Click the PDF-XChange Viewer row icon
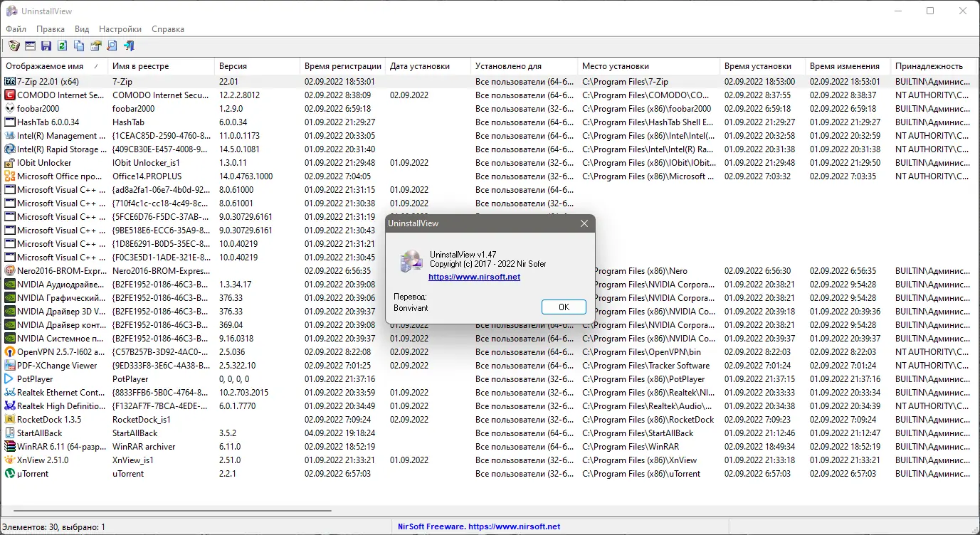Image resolution: width=980 pixels, height=535 pixels. click(10, 366)
